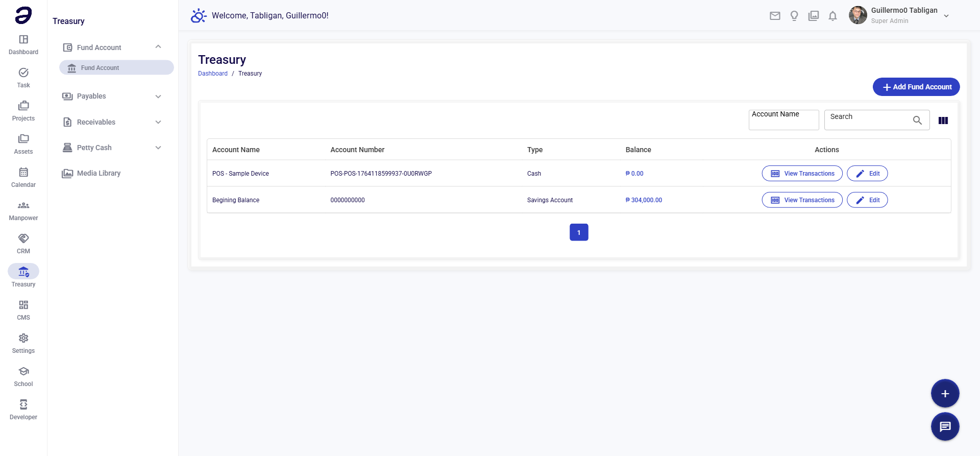
Task: Expand the Payables section
Action: (158, 97)
